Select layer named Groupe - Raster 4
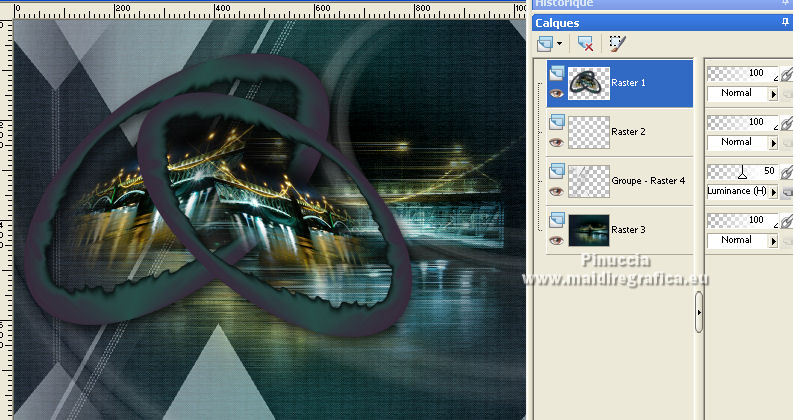This screenshot has height=420, width=793. [648, 181]
